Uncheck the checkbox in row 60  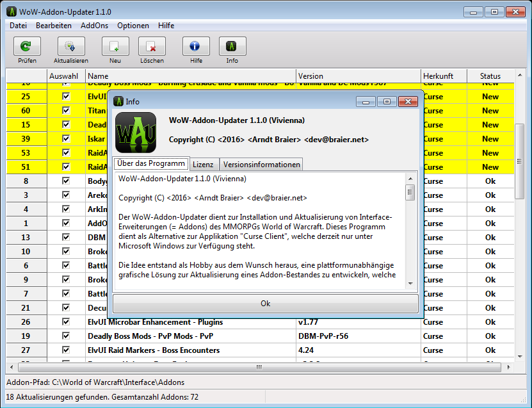pyautogui.click(x=66, y=110)
